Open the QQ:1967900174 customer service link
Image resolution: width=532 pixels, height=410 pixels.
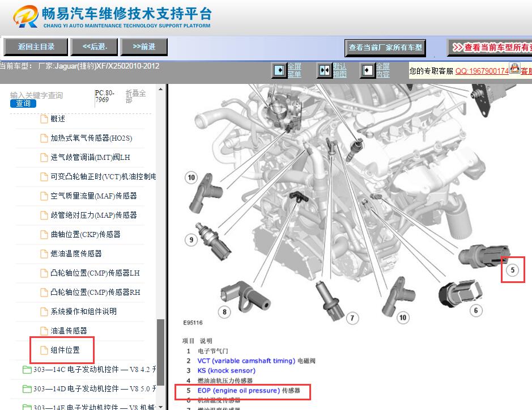point(482,71)
